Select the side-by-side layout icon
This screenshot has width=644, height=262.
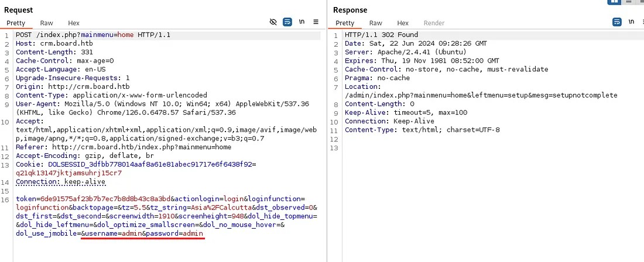click(x=615, y=2)
